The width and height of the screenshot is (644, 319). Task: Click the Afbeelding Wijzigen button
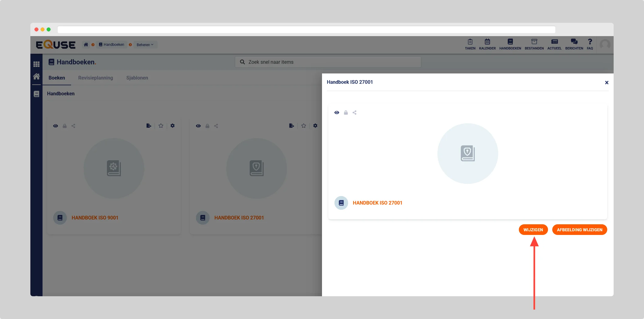click(x=579, y=230)
